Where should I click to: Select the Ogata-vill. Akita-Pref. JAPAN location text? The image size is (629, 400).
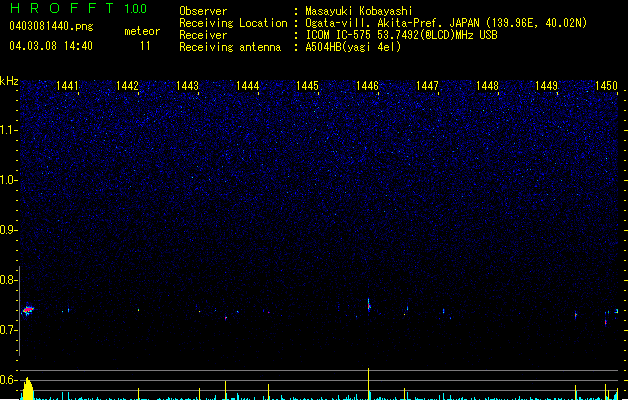point(446,23)
